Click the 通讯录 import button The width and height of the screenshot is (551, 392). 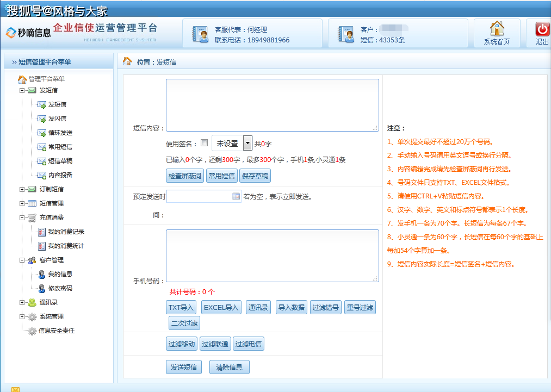click(x=258, y=307)
